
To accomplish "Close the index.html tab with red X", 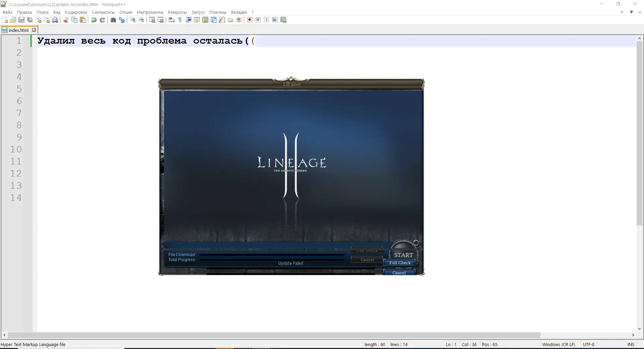I will coord(34,30).
